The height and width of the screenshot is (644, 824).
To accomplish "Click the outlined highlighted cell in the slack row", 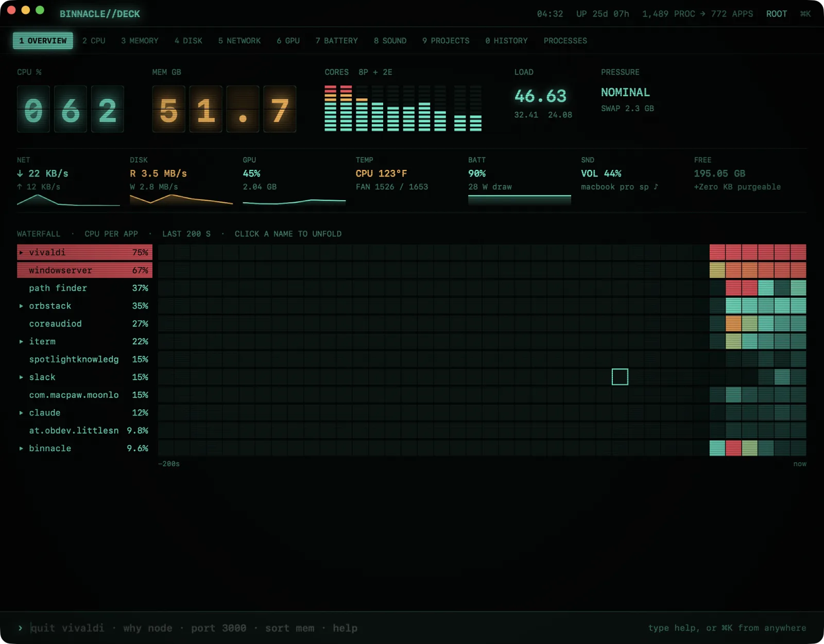I will [620, 377].
